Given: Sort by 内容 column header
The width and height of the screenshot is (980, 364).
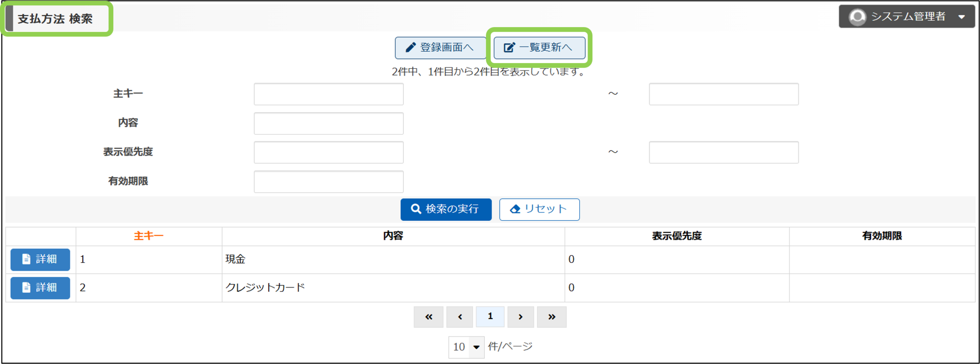Looking at the screenshot, I should (x=393, y=236).
